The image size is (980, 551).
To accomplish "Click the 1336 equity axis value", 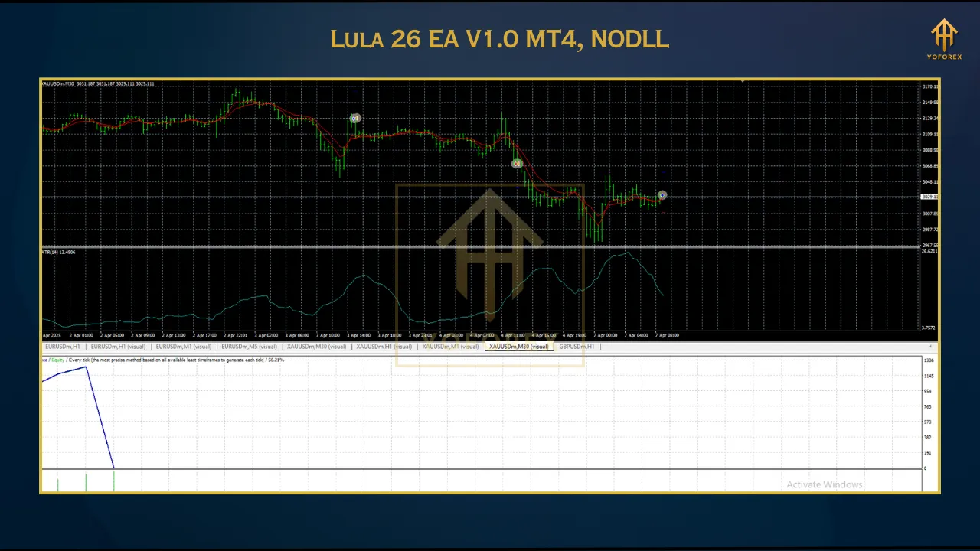I will (929, 360).
